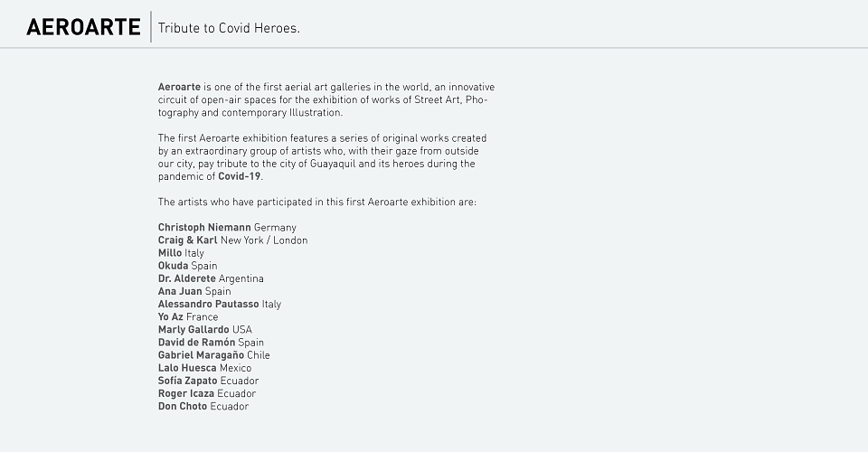Screen dimensions: 868x452
Task: Click the Ana Juan name
Action: (180, 291)
